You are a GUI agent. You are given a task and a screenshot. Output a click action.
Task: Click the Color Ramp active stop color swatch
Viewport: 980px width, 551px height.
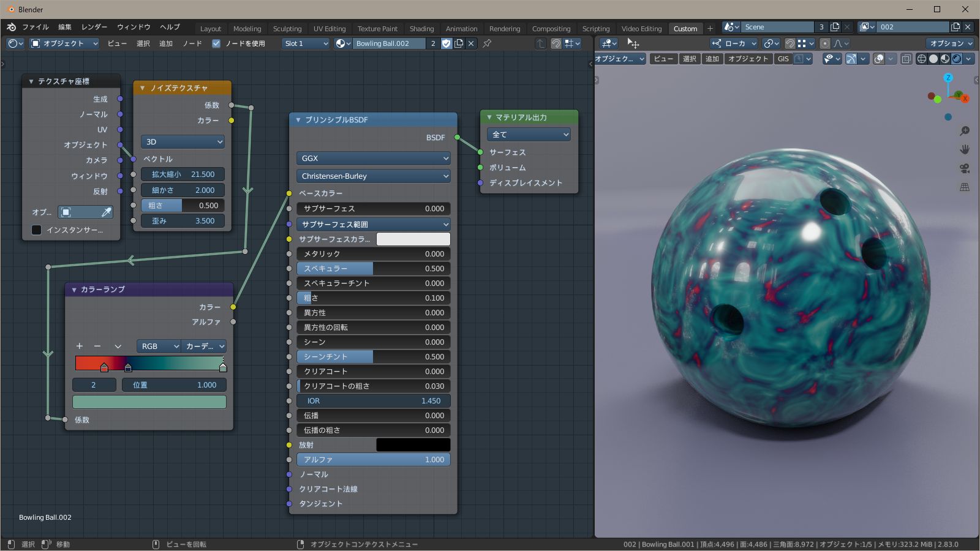point(149,402)
